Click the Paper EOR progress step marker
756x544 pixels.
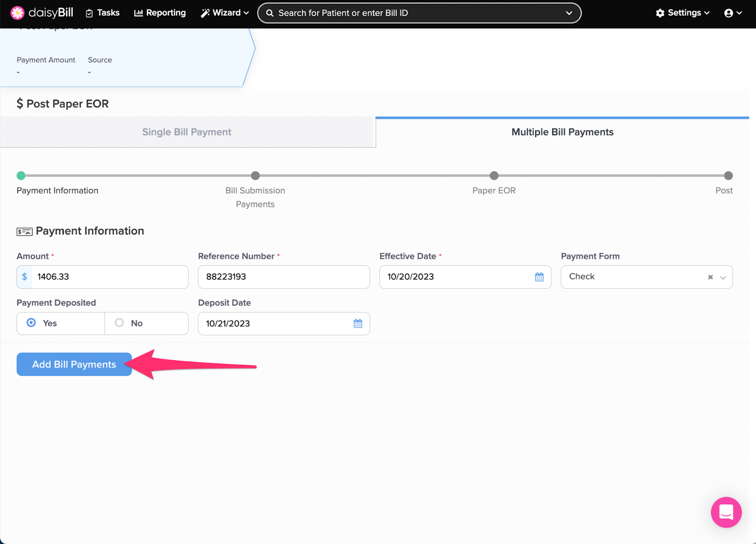(494, 175)
